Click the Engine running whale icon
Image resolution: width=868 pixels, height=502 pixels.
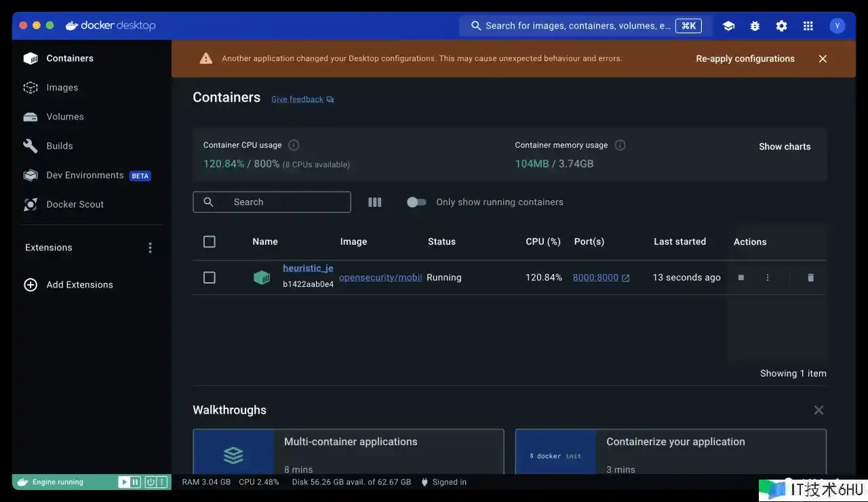tap(23, 482)
